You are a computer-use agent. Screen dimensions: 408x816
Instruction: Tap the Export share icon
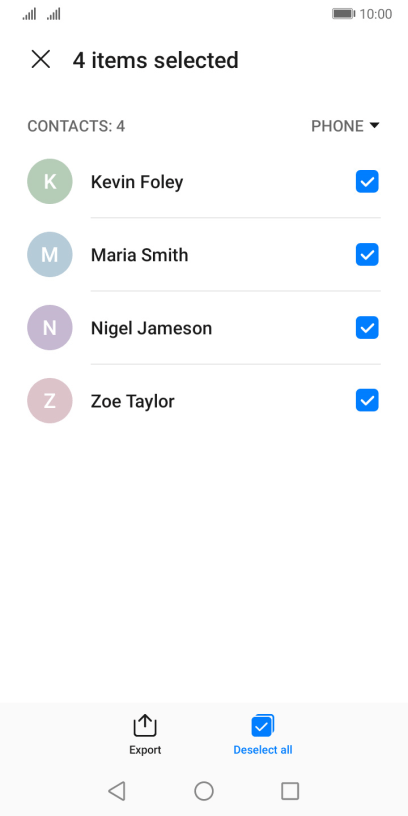[x=145, y=725]
